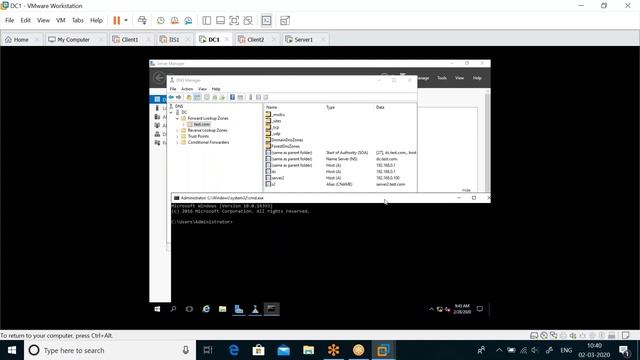Click the guest taskbar search magnifier icon
The width and height of the screenshot is (640, 360).
point(173,309)
